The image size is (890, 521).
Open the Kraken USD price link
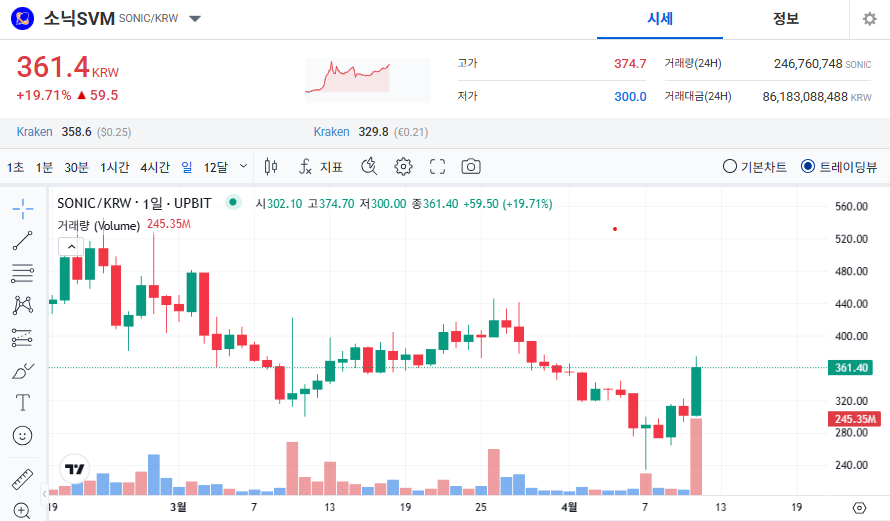click(35, 132)
